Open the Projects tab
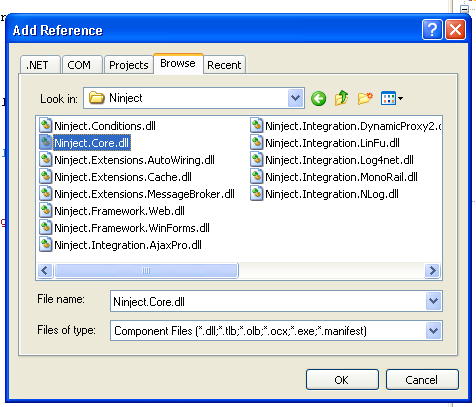The height and width of the screenshot is (407, 476). coord(129,65)
